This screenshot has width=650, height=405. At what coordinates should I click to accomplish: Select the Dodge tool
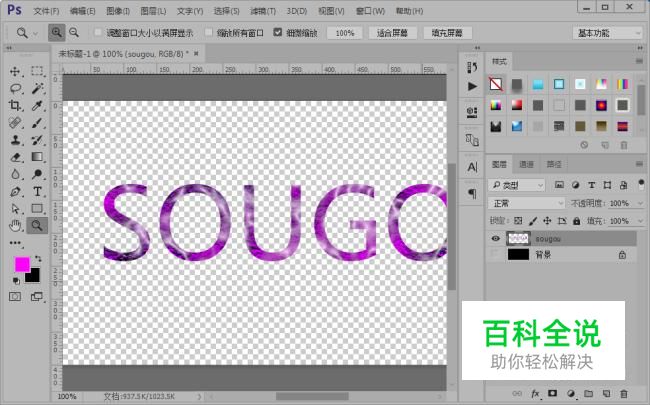[x=37, y=174]
